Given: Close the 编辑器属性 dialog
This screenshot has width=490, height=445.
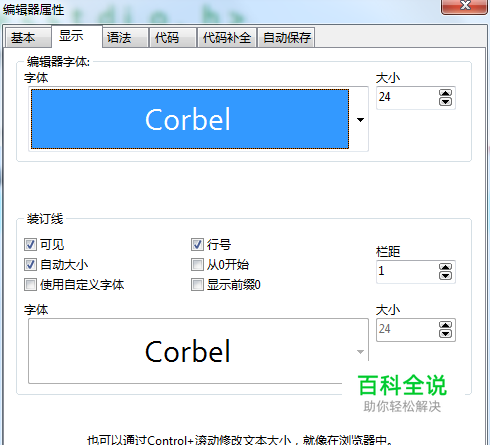Looking at the screenshot, I should 465,6.
